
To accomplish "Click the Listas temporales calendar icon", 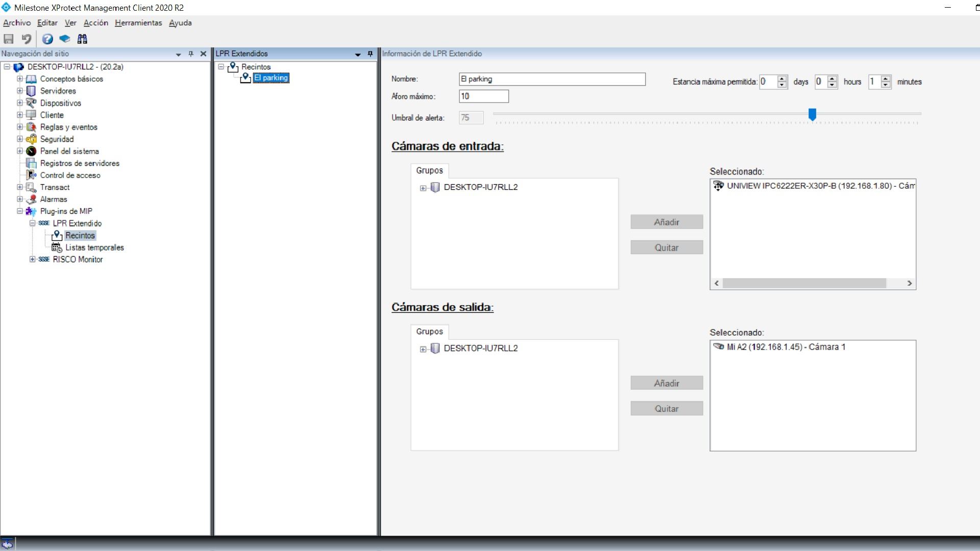I will pyautogui.click(x=57, y=247).
